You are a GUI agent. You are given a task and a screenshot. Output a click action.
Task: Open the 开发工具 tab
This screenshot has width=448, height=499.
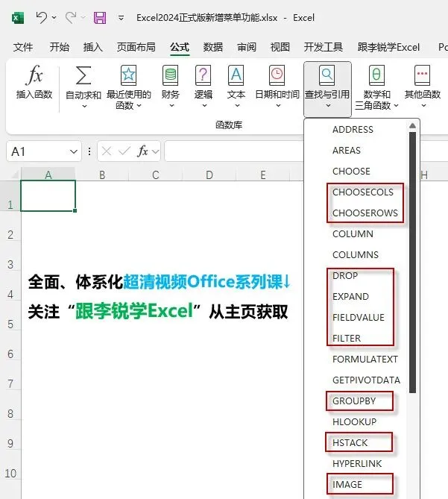click(324, 47)
